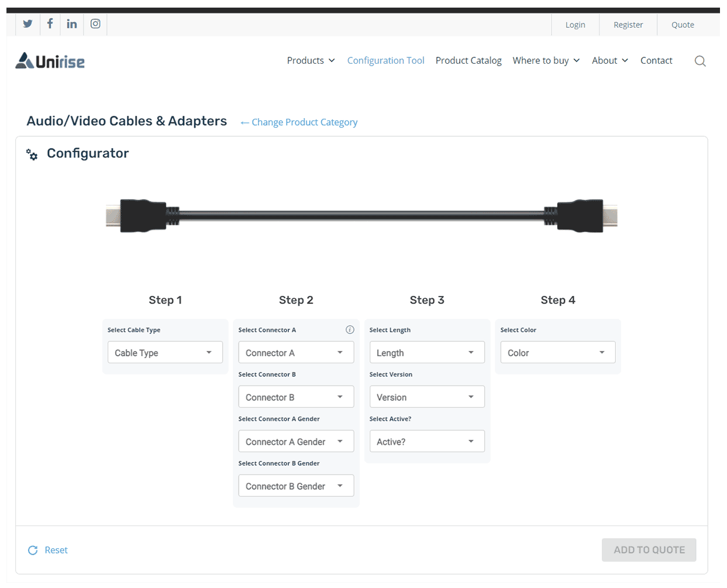The width and height of the screenshot is (727, 588).
Task: Expand the Products menu
Action: [311, 61]
